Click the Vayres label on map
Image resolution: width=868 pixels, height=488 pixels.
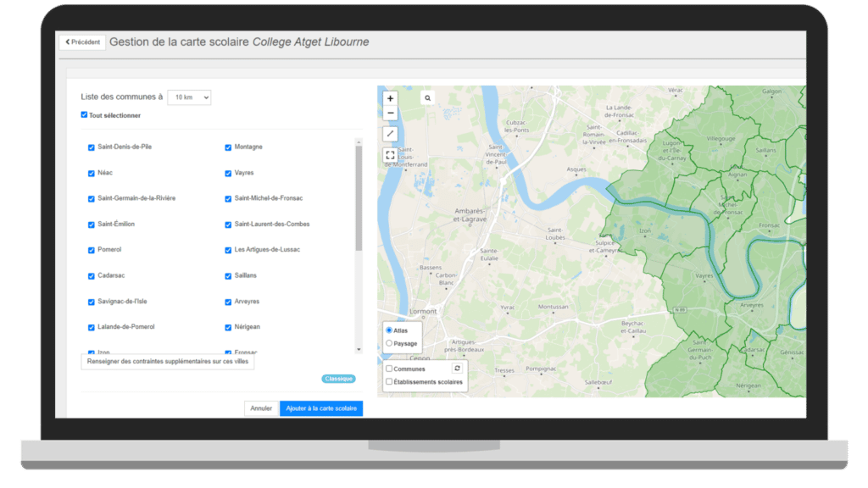(x=704, y=275)
